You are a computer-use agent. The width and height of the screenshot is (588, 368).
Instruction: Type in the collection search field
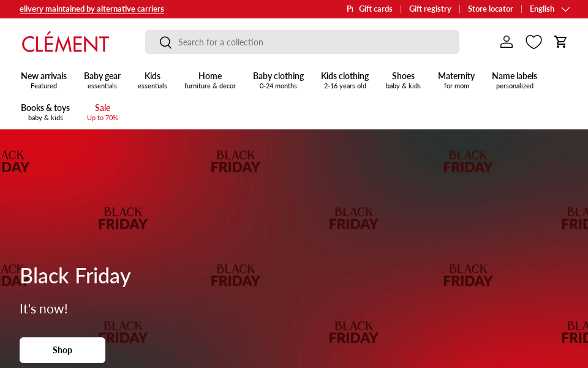(x=312, y=42)
